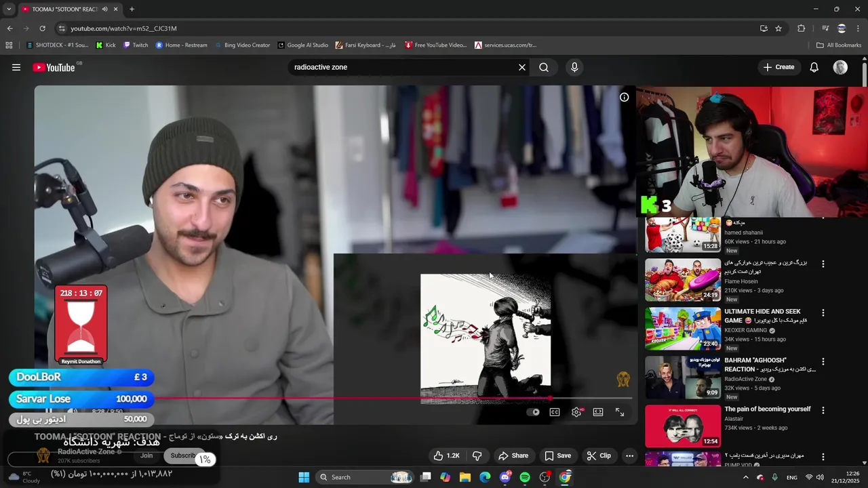Open a new browser tab
Screen dimensions: 868x488
pyautogui.click(x=132, y=9)
